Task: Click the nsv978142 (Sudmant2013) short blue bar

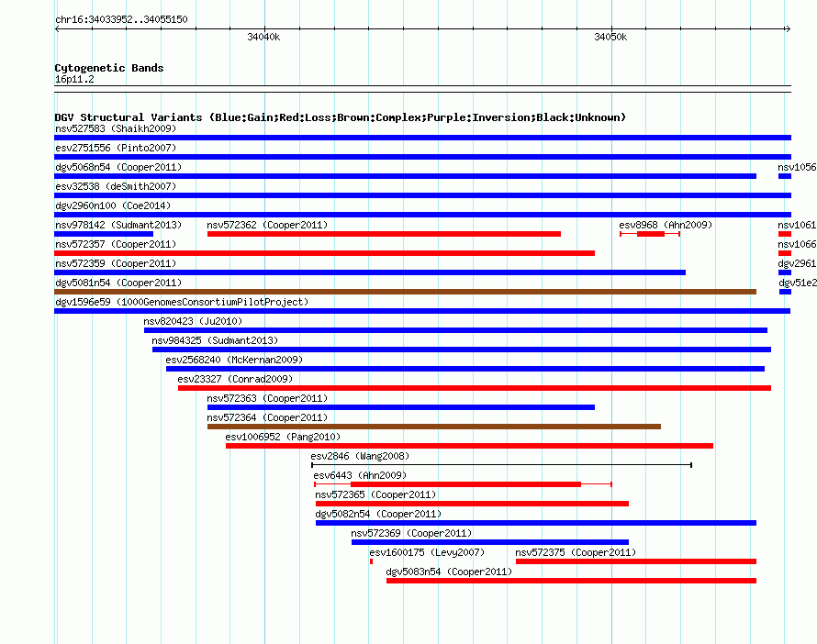Action: [x=104, y=234]
